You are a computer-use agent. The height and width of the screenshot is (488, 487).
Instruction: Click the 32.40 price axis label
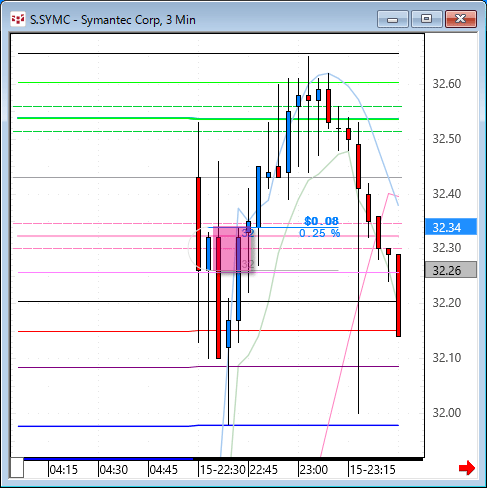pyautogui.click(x=446, y=194)
